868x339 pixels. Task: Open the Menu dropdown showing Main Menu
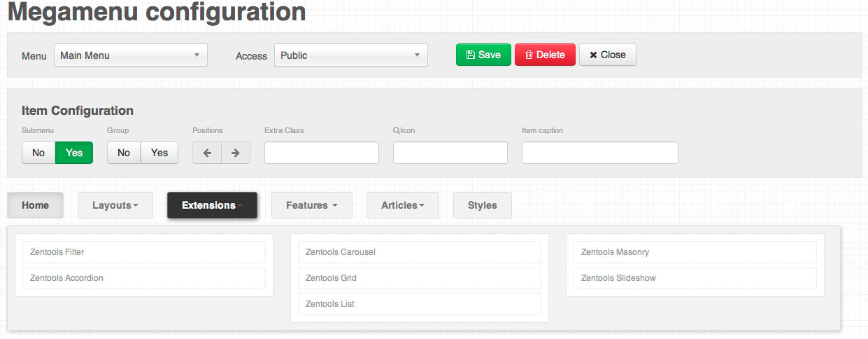tap(131, 55)
